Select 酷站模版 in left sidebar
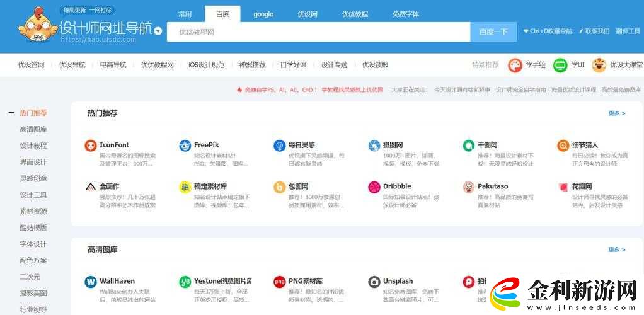 [33, 227]
